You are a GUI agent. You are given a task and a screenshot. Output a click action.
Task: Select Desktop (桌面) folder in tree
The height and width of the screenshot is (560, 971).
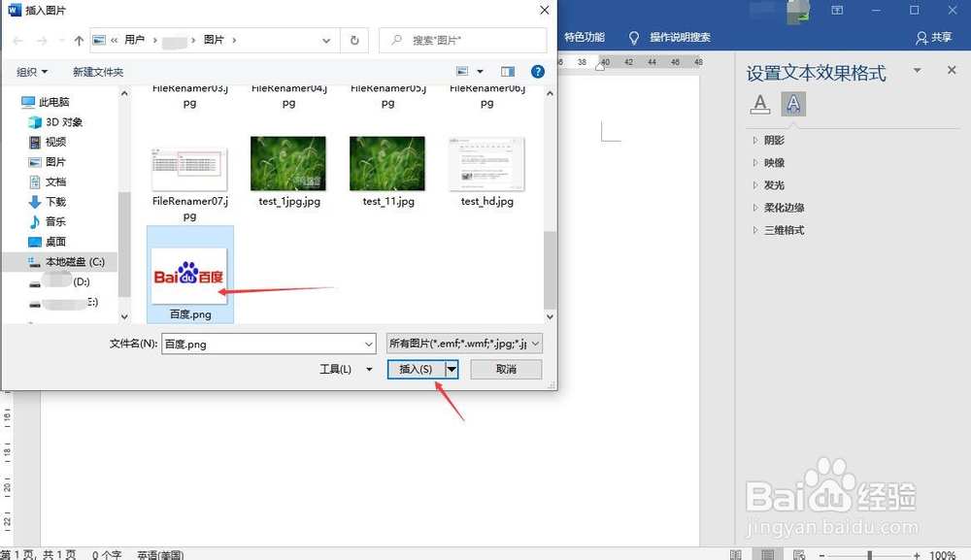(x=48, y=242)
